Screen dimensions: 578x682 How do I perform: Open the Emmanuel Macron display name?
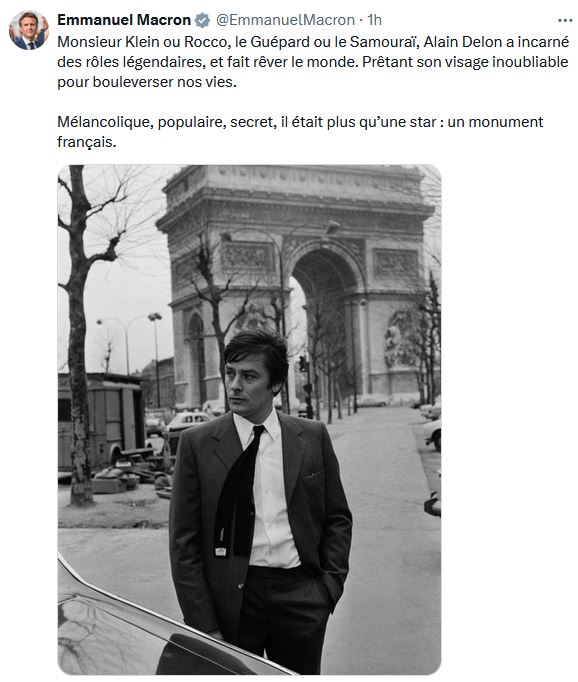click(x=124, y=20)
